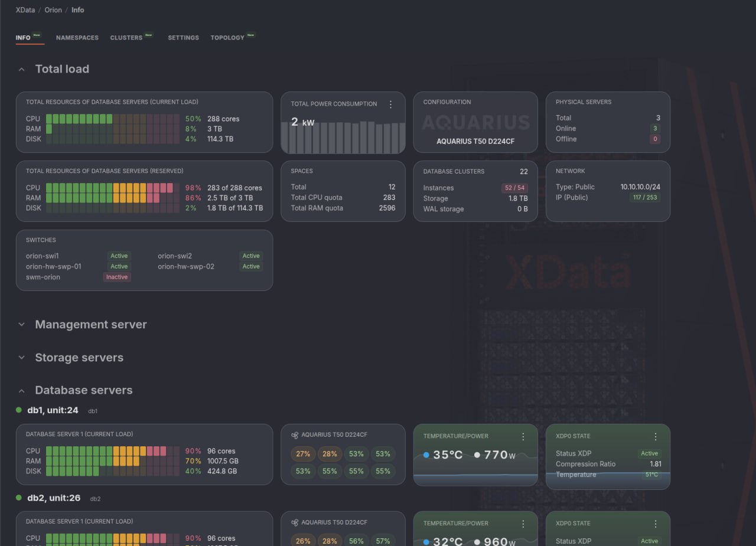Click the Inactive badge of swm-orion
The width and height of the screenshot is (756, 546).
click(117, 277)
